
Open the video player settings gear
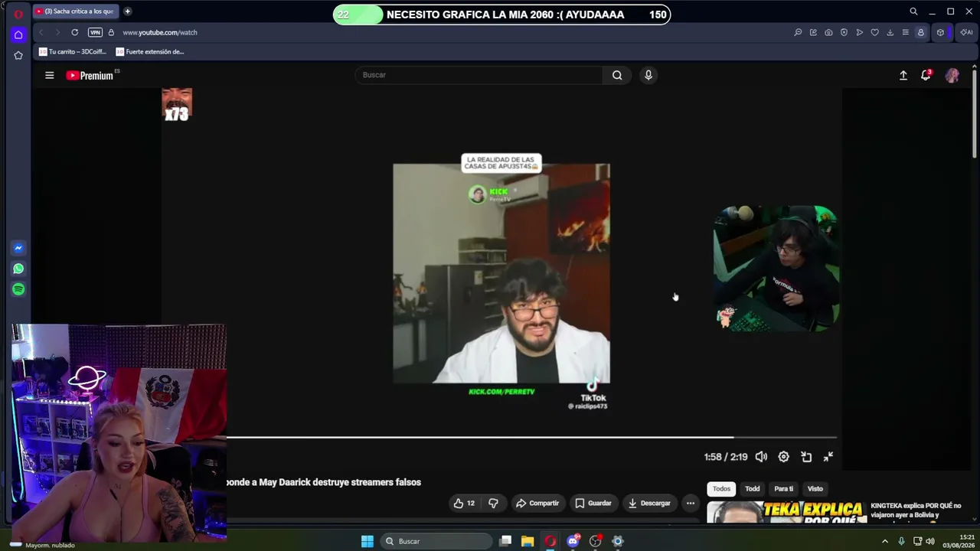783,457
